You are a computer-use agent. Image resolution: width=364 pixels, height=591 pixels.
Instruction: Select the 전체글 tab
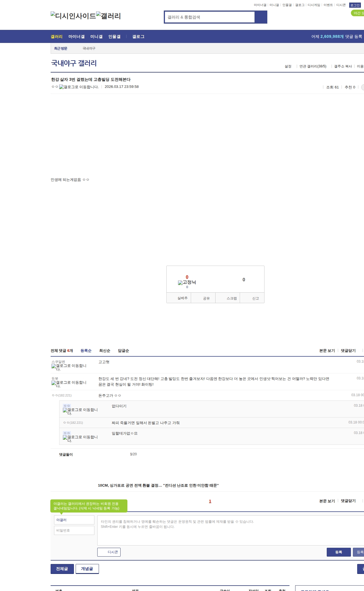pos(62,569)
